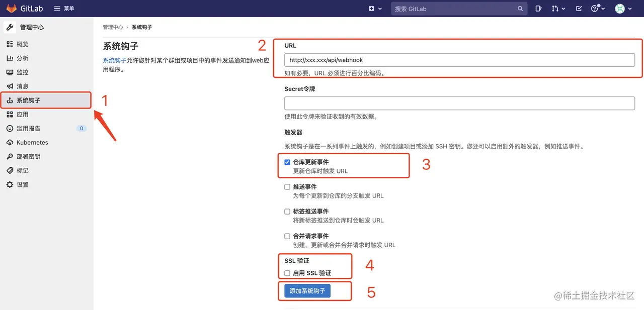Click the 系统钩子 breadcrumb
The height and width of the screenshot is (310, 644).
pyautogui.click(x=142, y=27)
